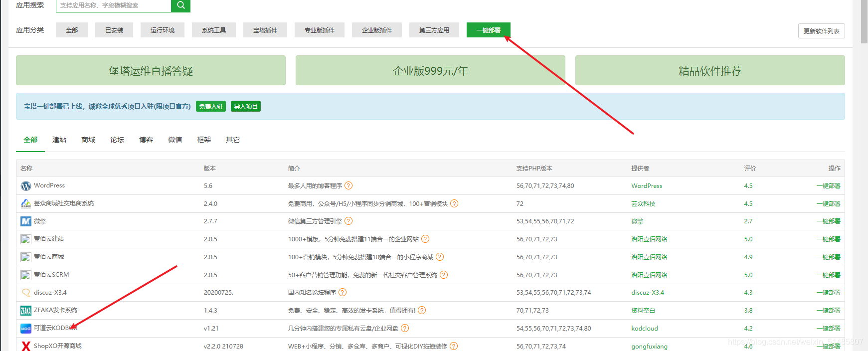Click the 壹佰云建站 app icon
The width and height of the screenshot is (868, 351).
pyautogui.click(x=26, y=239)
